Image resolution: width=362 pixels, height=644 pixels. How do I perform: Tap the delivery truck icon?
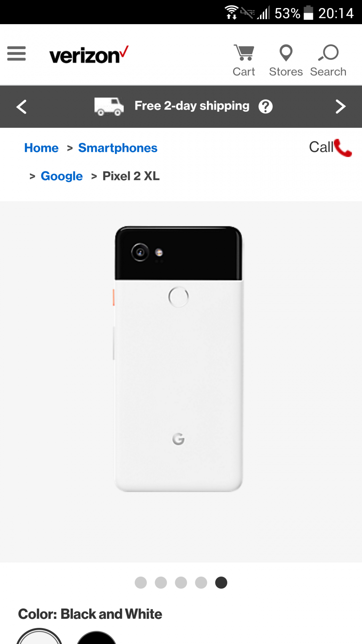click(109, 107)
